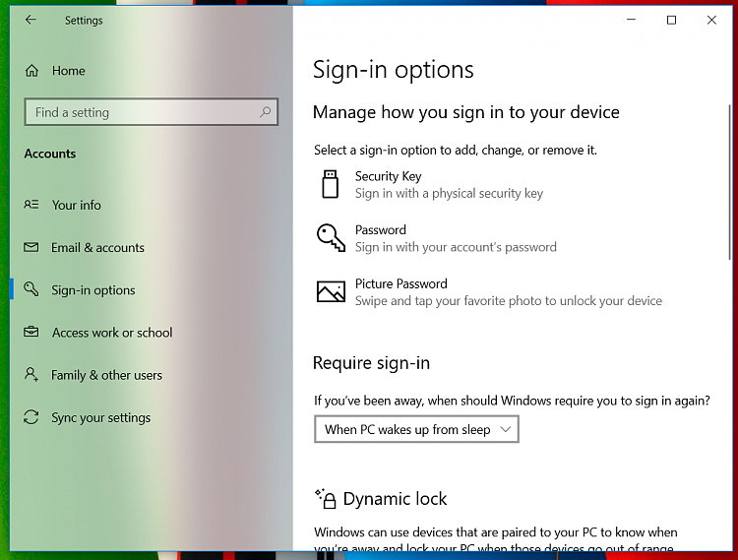The width and height of the screenshot is (738, 560).
Task: Click the Password key icon
Action: point(331,237)
